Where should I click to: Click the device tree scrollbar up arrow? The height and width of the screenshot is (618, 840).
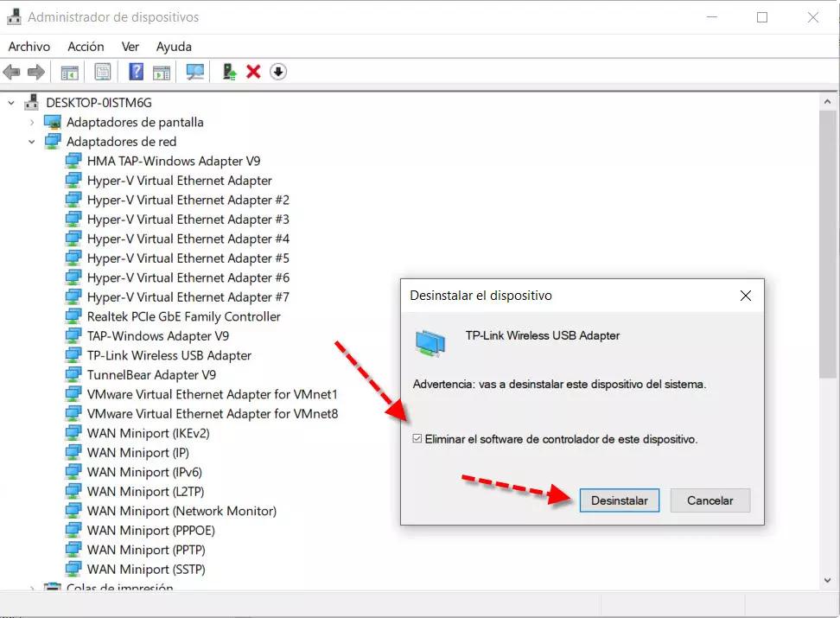(828, 101)
